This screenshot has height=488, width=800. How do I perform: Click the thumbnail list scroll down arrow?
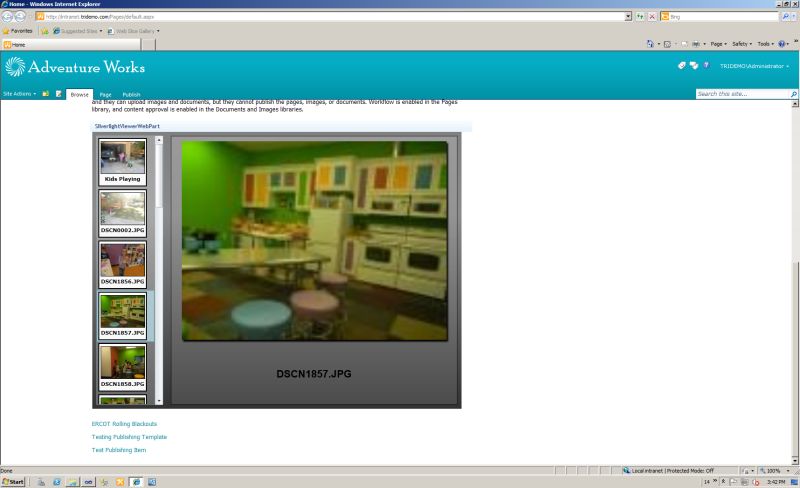159,401
